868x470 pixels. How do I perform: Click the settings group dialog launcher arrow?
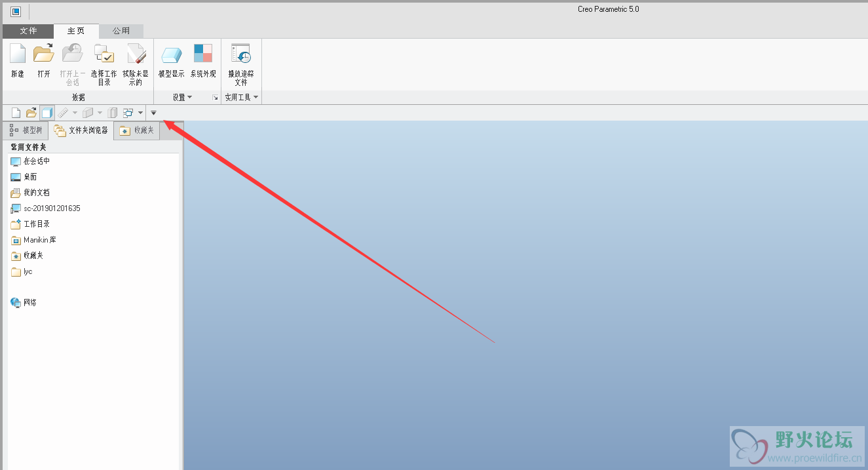pos(215,98)
